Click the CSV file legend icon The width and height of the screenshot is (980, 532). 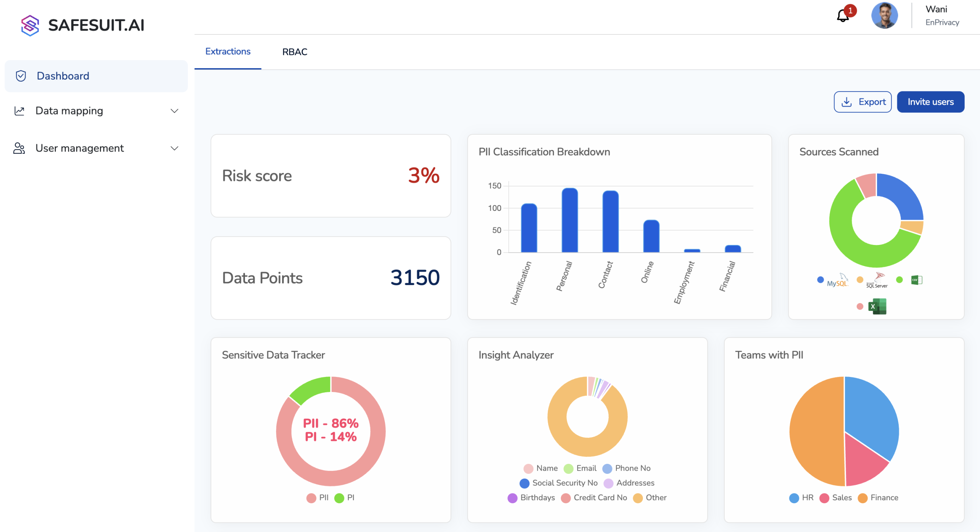[x=916, y=280]
